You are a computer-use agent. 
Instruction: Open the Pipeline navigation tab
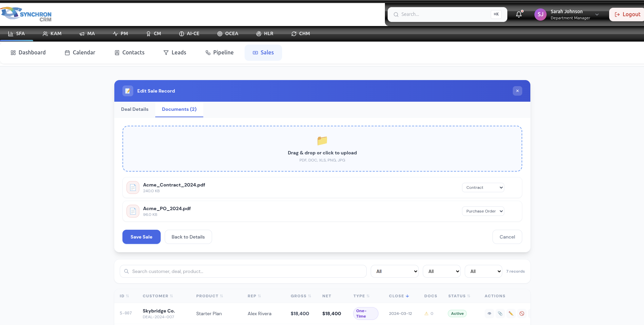pos(220,53)
